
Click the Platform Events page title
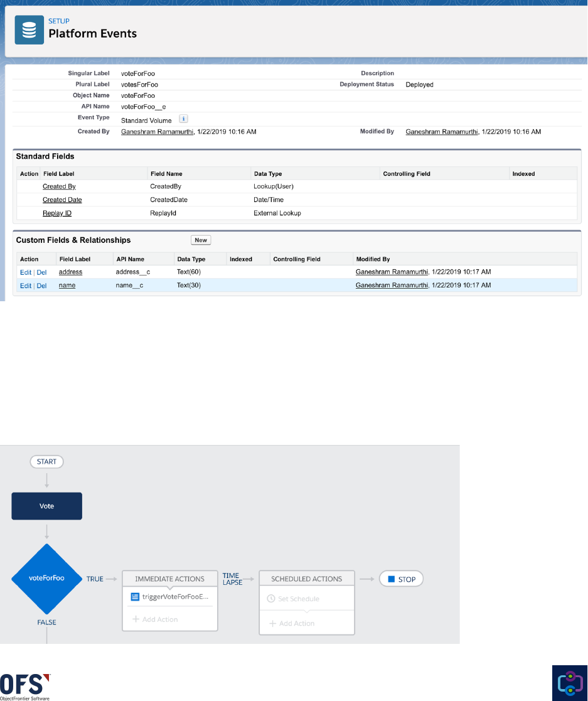92,33
